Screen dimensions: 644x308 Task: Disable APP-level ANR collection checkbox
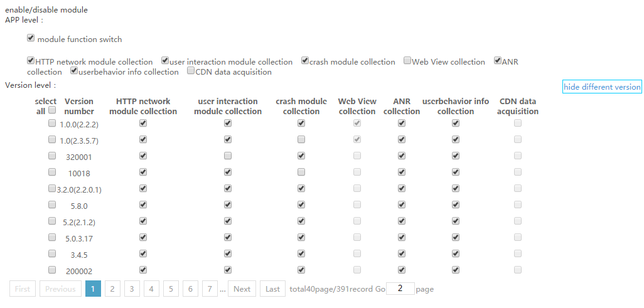pos(498,61)
